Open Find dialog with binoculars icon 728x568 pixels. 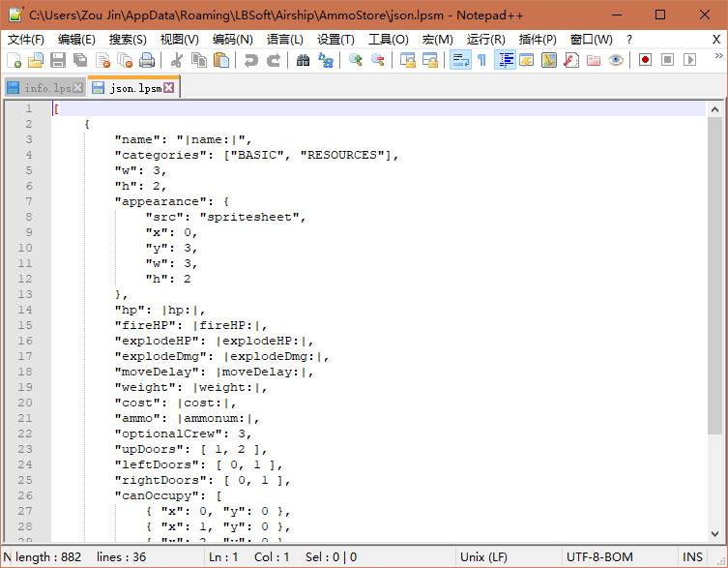click(303, 60)
